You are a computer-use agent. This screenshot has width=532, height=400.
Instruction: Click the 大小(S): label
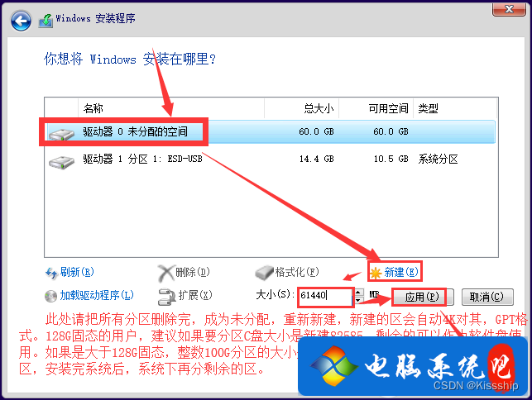[x=276, y=294]
